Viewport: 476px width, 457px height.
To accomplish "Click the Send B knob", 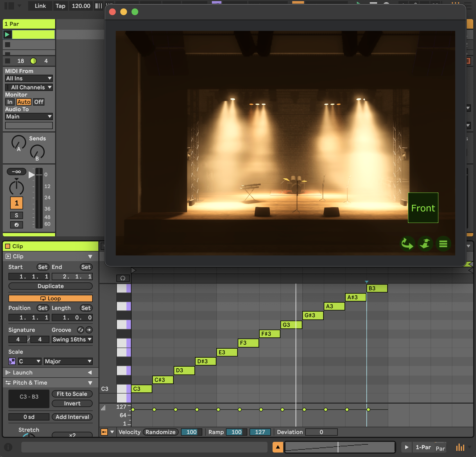I will coord(37,152).
